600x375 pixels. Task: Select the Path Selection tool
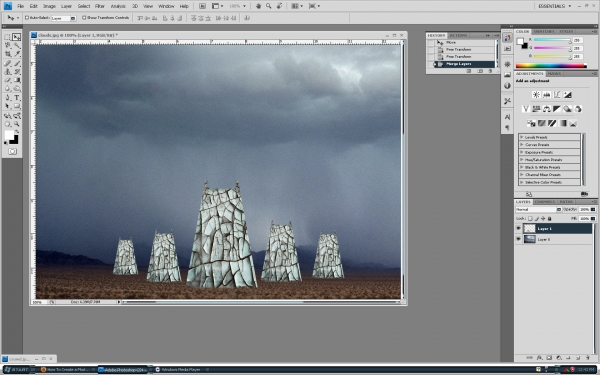pos(7,106)
